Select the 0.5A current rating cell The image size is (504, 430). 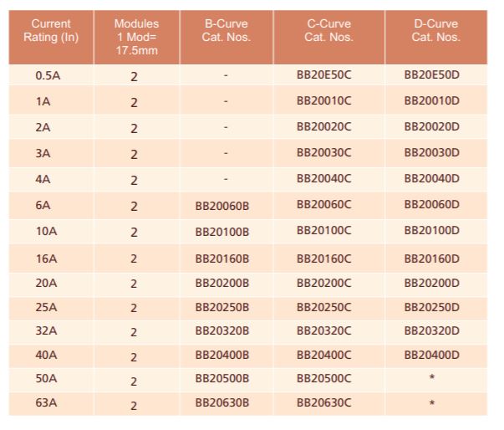47,75
